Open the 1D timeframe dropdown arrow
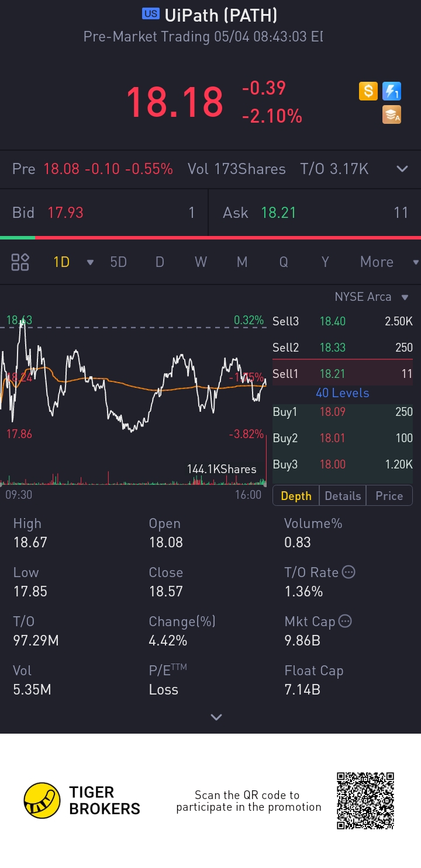The height and width of the screenshot is (868, 421). [90, 262]
